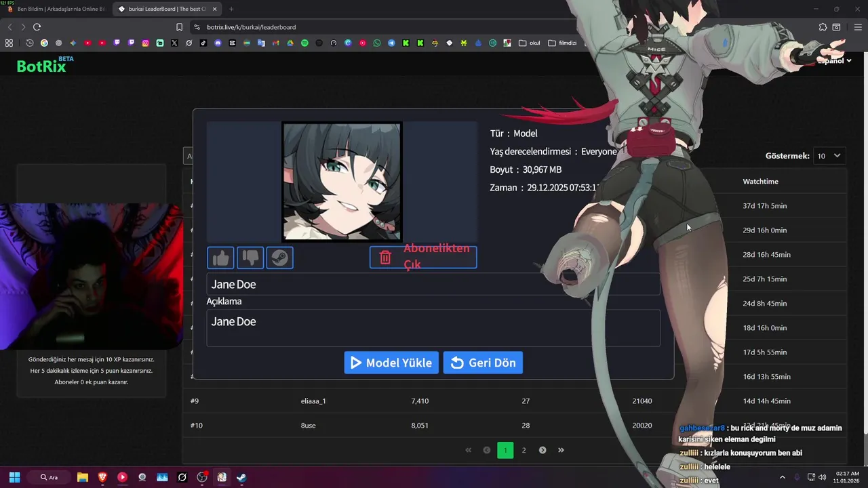Viewport: 868px width, 488px height.
Task: Bookmark this page icon
Action: coord(179,27)
